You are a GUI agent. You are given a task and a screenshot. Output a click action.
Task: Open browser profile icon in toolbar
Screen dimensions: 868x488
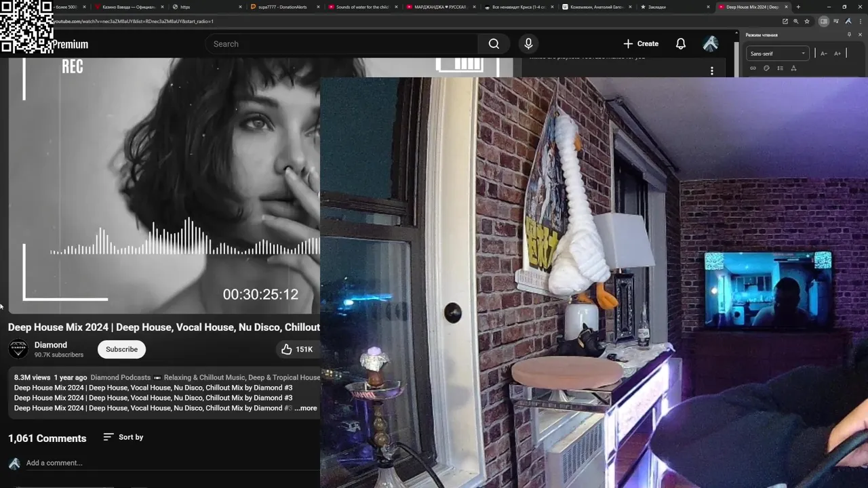[x=848, y=21]
